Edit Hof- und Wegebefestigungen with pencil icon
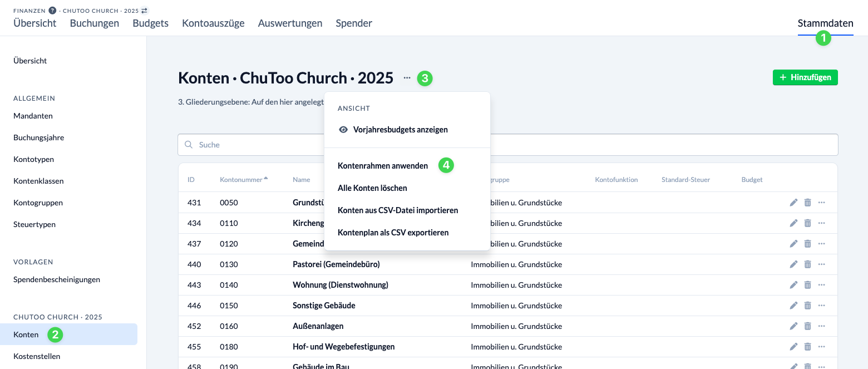Image resolution: width=868 pixels, height=369 pixels. [x=793, y=347]
